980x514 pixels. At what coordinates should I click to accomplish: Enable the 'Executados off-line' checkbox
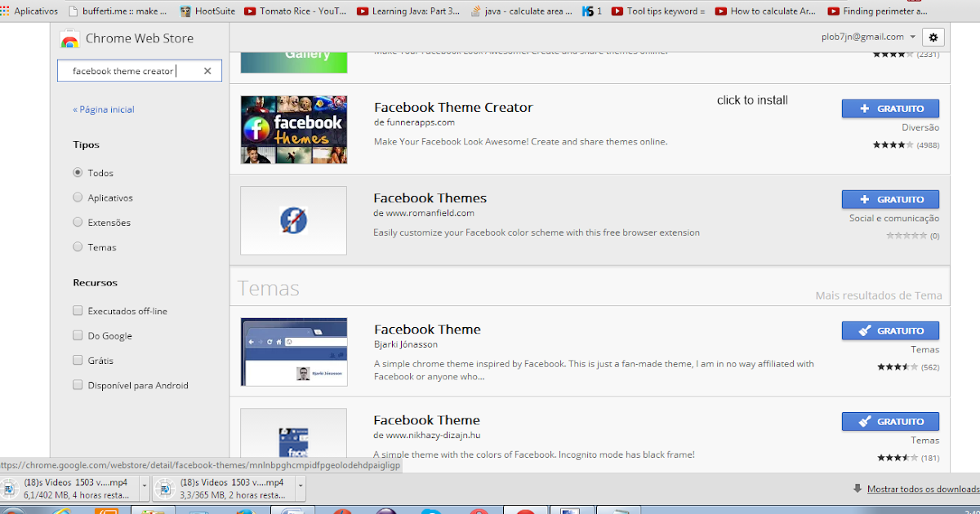(x=78, y=311)
